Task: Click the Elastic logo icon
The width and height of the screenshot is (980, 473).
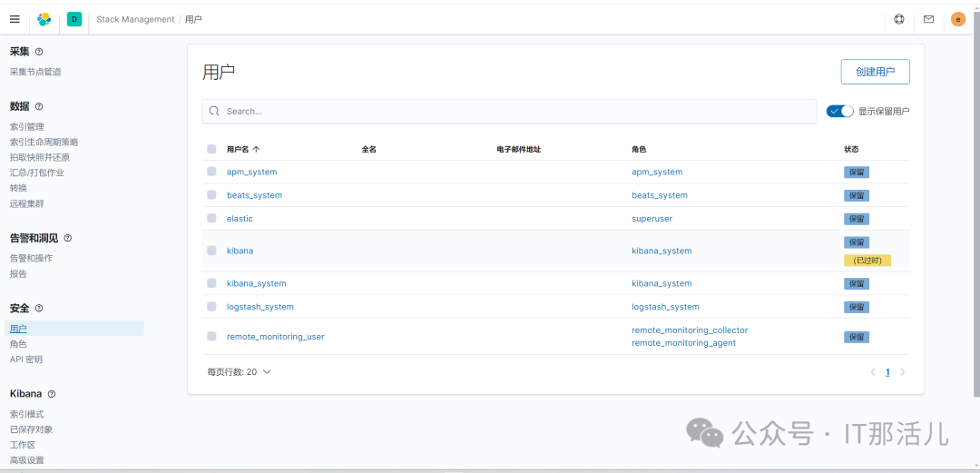Action: (44, 19)
